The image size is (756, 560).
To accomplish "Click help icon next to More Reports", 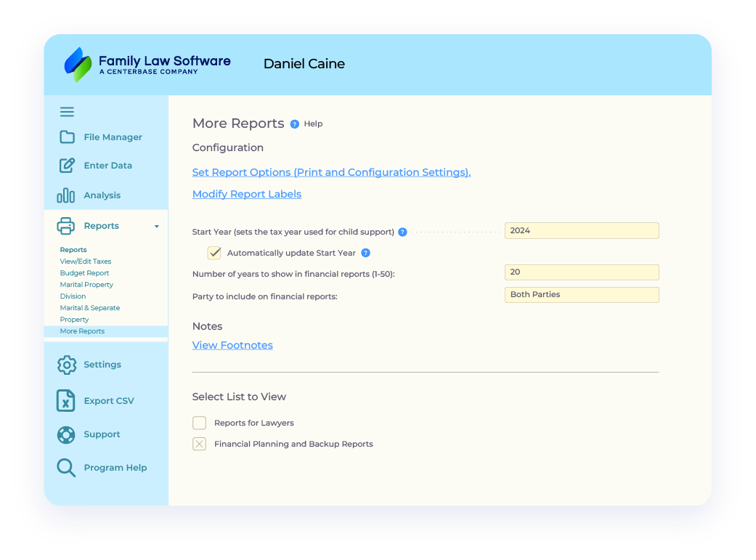I will point(294,124).
